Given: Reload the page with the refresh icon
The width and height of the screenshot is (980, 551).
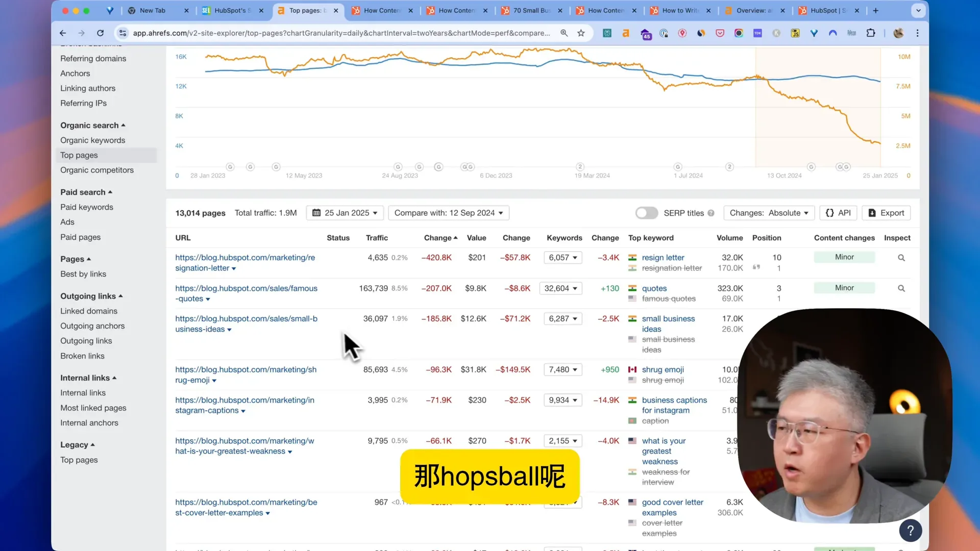Looking at the screenshot, I should [101, 33].
